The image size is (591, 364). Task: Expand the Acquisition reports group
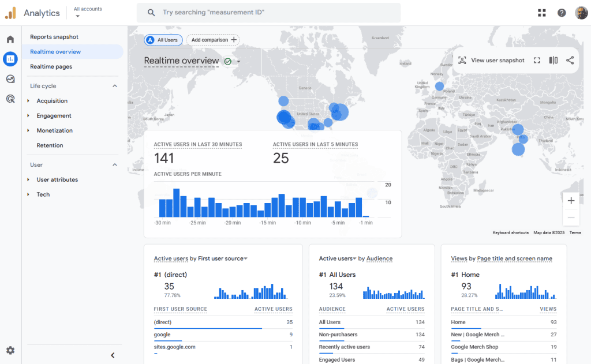[x=28, y=101]
